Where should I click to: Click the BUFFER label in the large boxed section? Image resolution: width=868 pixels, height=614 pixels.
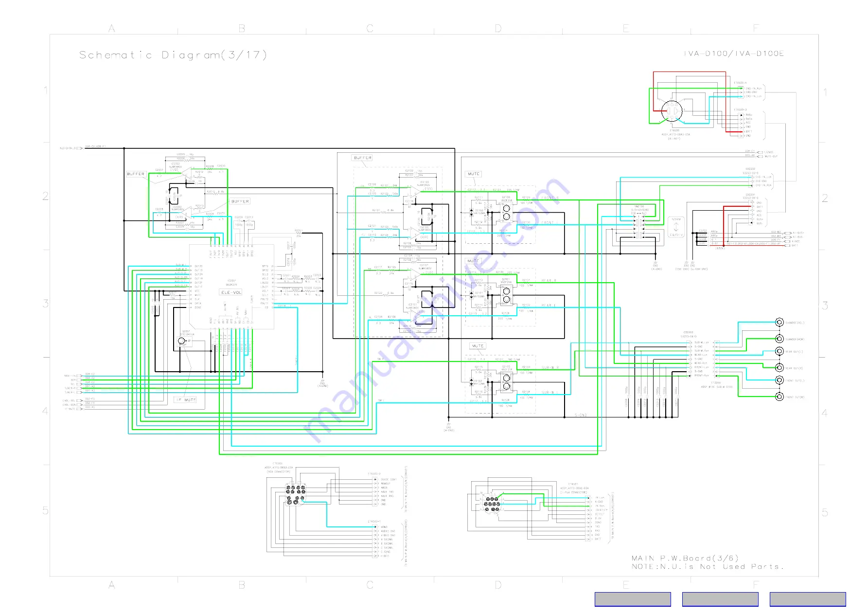point(362,158)
